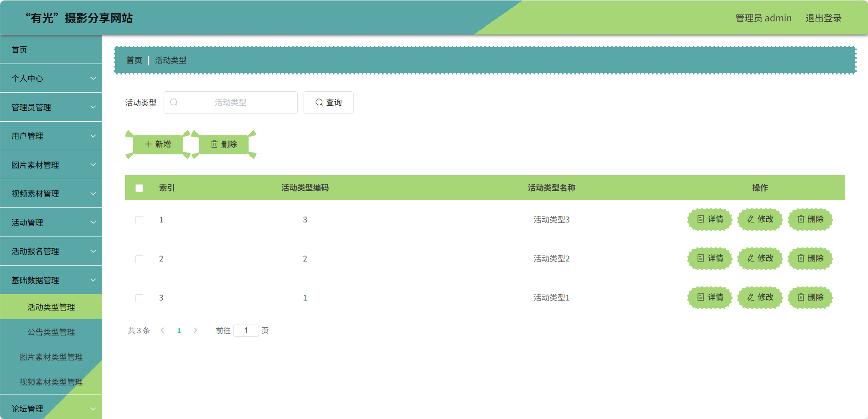This screenshot has width=868, height=419.
Task: Click 退出登录 to log out
Action: click(823, 18)
